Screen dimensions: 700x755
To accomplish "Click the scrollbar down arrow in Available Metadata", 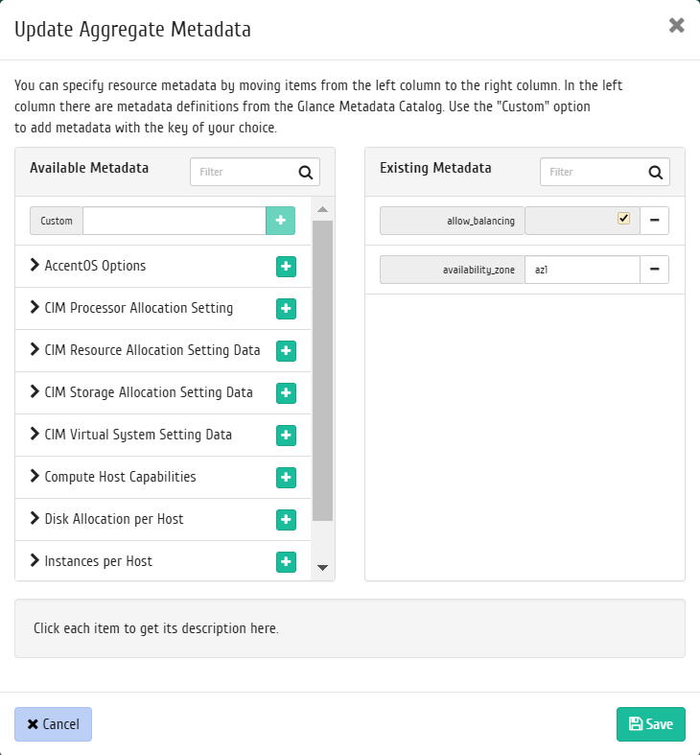I will [x=322, y=568].
